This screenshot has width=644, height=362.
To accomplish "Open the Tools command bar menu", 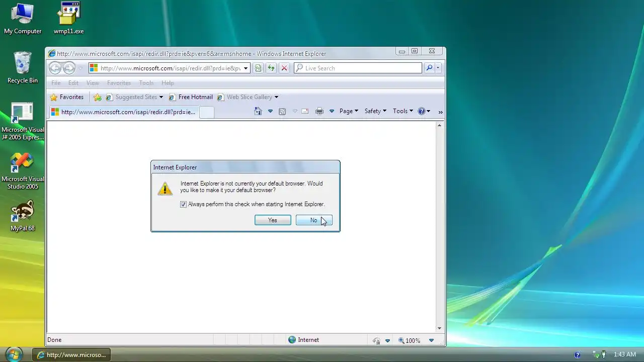I will point(403,111).
